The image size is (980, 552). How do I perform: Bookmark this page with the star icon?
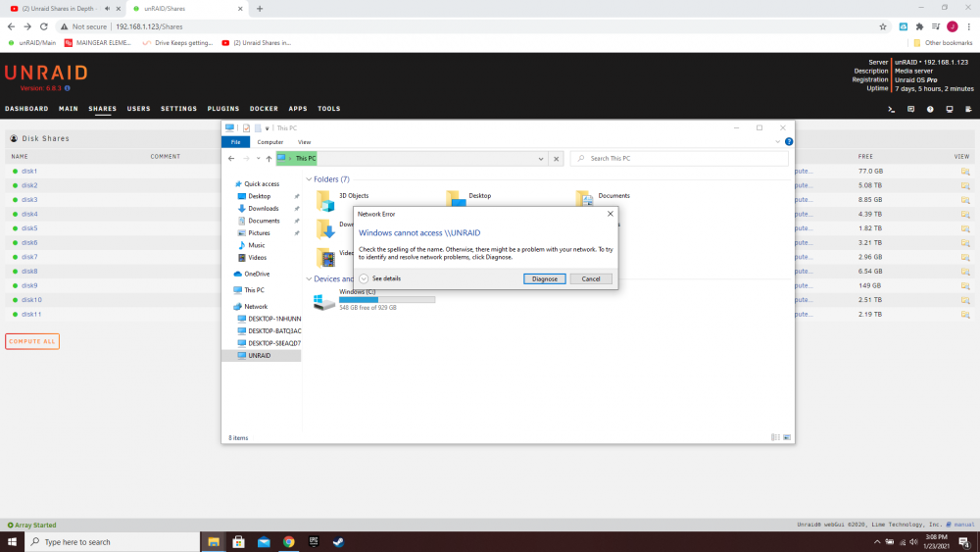coord(883,26)
